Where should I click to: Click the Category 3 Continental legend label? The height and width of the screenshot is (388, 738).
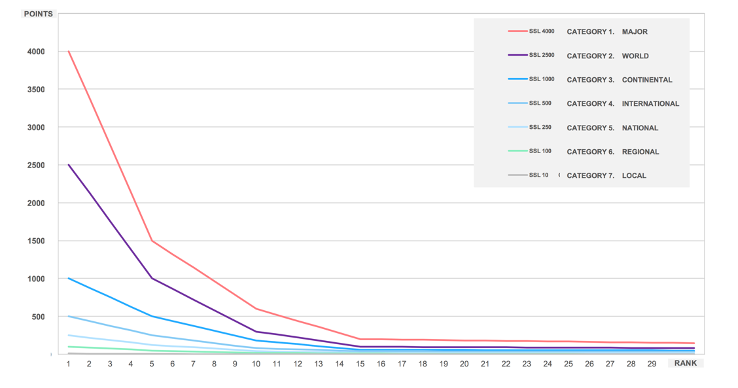[619, 80]
